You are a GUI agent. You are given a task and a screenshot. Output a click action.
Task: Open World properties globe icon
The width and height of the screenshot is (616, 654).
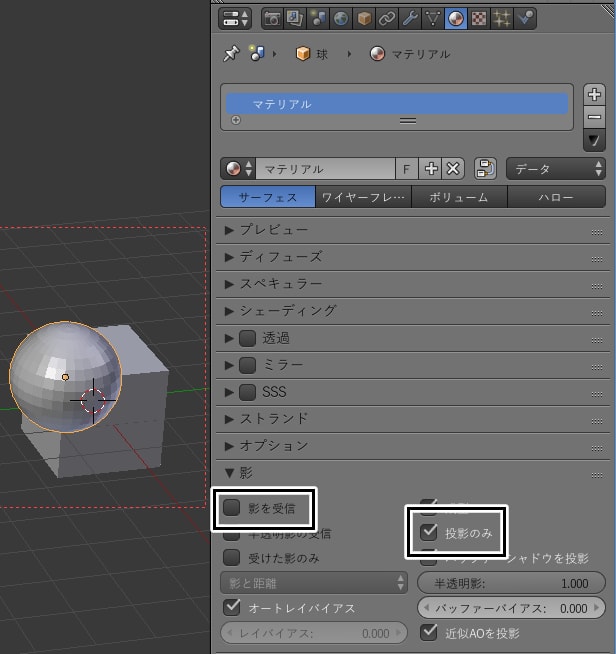click(341, 18)
